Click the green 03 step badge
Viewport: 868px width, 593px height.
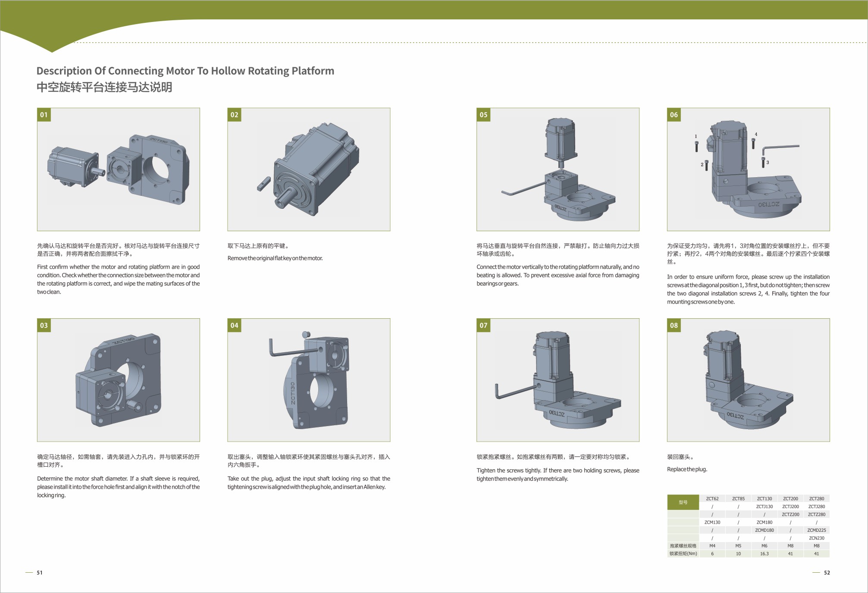pyautogui.click(x=44, y=325)
